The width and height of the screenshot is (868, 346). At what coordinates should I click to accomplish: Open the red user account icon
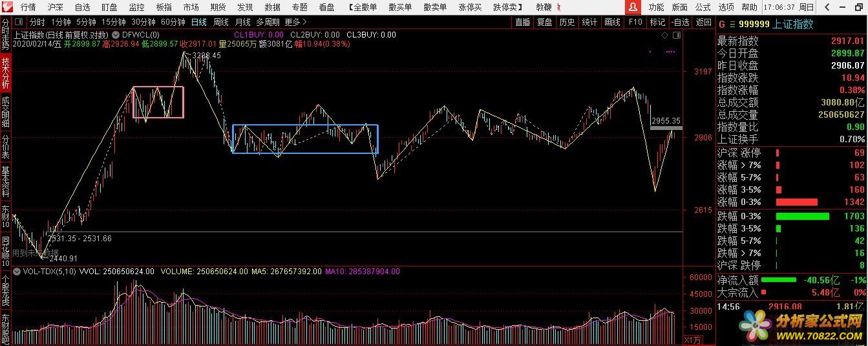click(634, 7)
